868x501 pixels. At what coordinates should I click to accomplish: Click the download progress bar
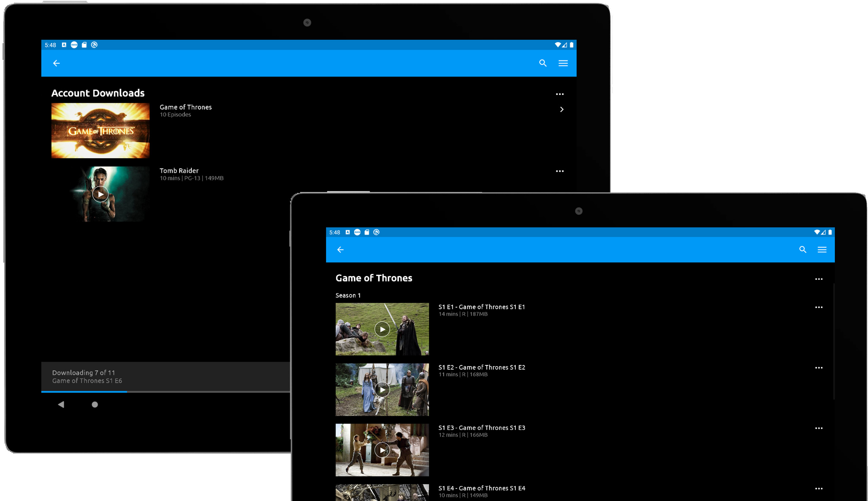click(x=166, y=391)
